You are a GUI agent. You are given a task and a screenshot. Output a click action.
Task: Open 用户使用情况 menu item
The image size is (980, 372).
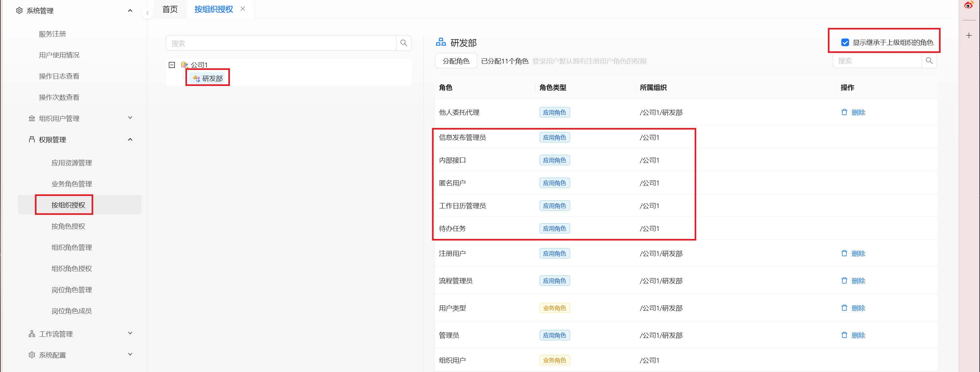[59, 55]
